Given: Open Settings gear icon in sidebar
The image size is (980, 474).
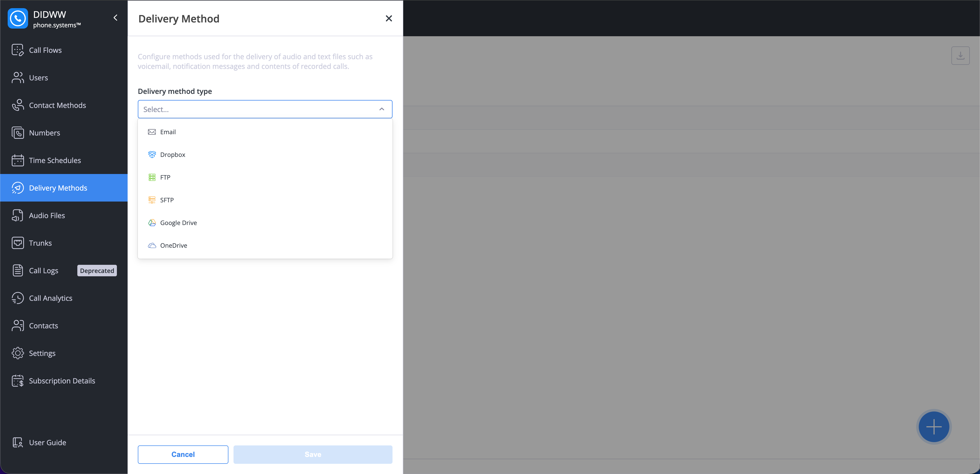Looking at the screenshot, I should point(18,353).
